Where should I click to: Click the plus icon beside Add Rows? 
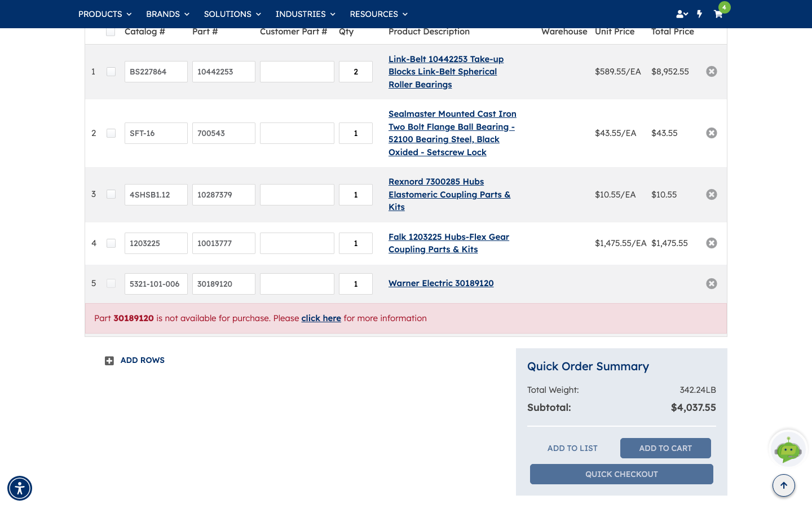click(109, 361)
